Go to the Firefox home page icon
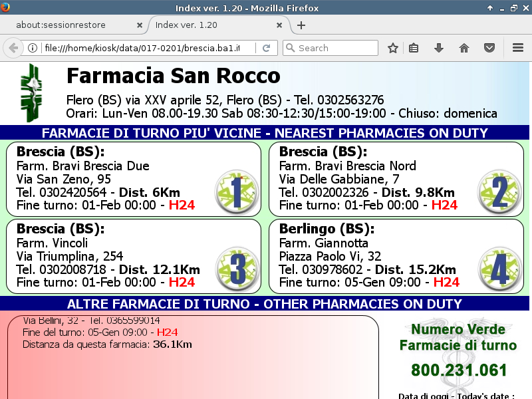 pos(464,48)
